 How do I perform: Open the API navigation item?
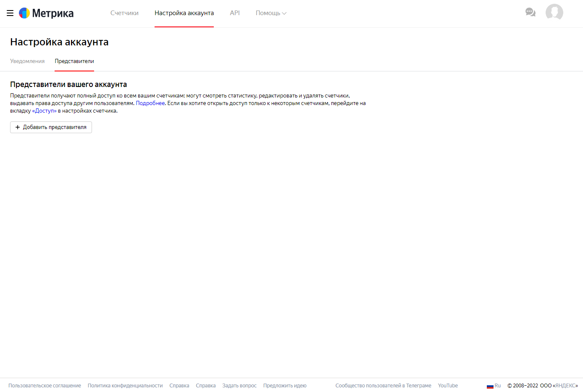(235, 13)
